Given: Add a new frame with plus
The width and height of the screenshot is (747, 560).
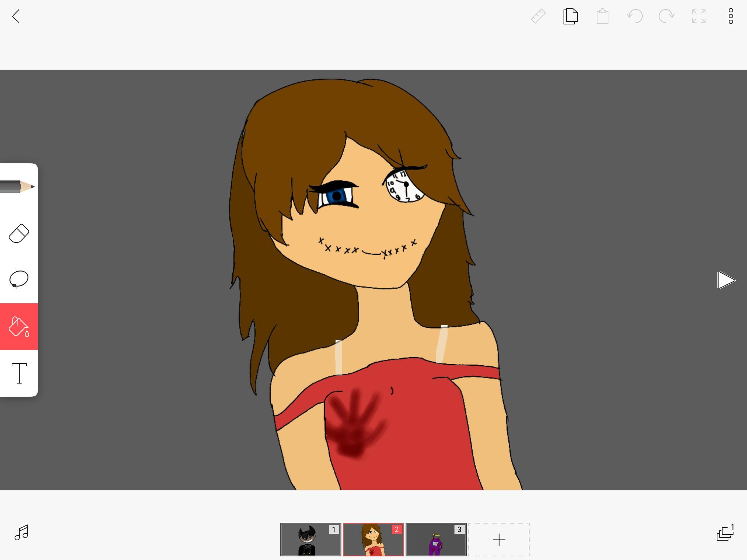Looking at the screenshot, I should tap(499, 540).
